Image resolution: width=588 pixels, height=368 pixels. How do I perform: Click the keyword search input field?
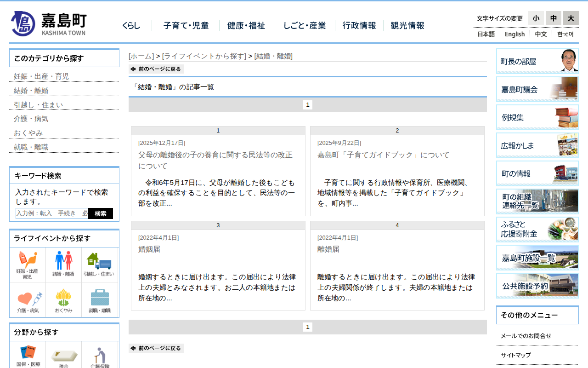pyautogui.click(x=52, y=213)
